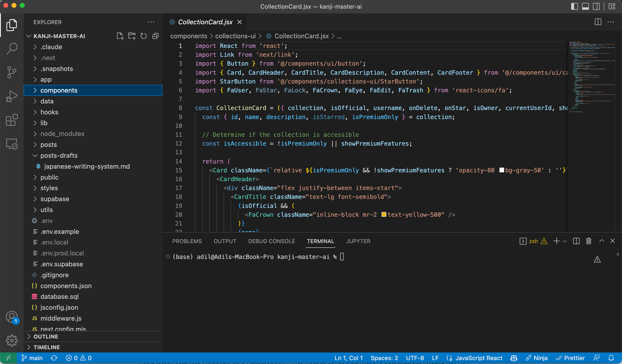The height and width of the screenshot is (364, 622).
Task: Open the Search view in activity bar
Action: [x=12, y=48]
